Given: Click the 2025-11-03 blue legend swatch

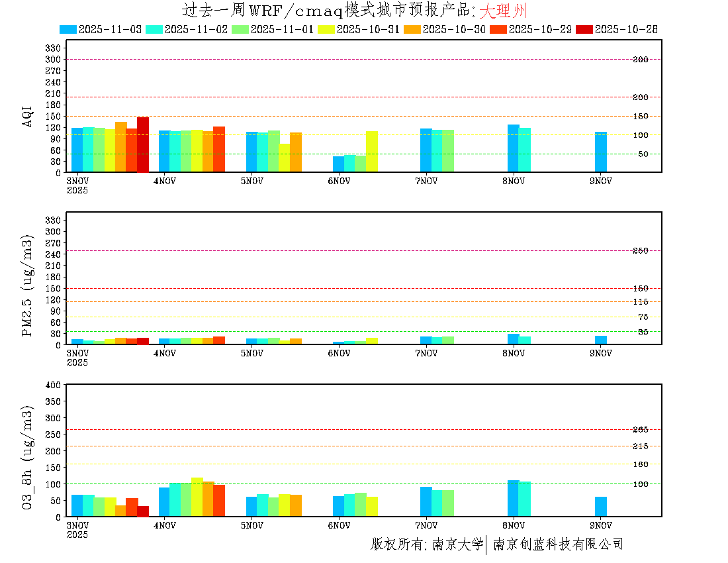Looking at the screenshot, I should 68,29.
